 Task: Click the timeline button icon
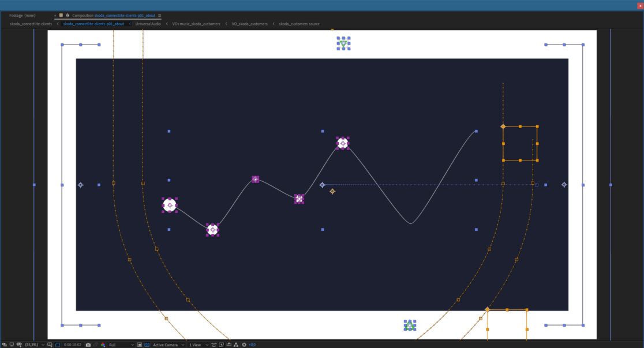[229, 345]
